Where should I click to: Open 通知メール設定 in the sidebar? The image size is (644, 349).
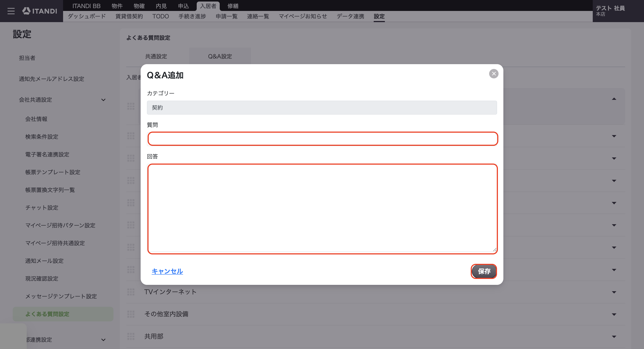click(44, 261)
